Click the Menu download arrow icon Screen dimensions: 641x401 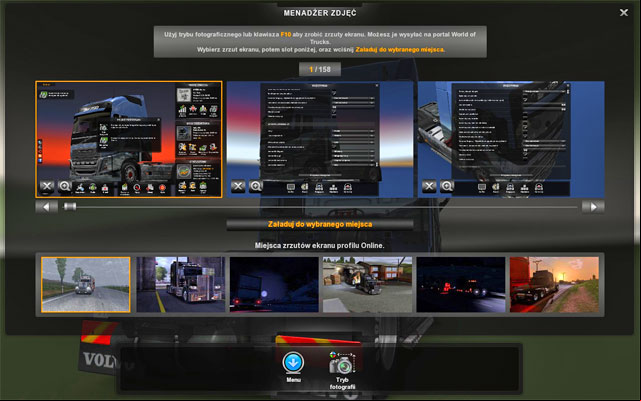click(293, 363)
